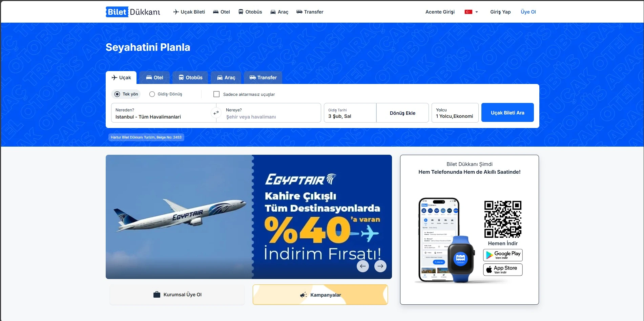Open the Egyptair campaign banner

pyautogui.click(x=249, y=217)
